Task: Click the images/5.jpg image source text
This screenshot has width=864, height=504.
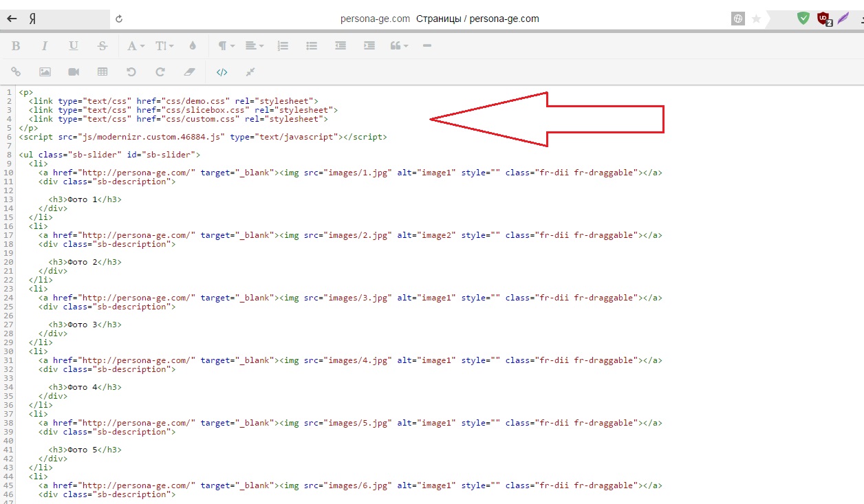Action: tap(348, 423)
